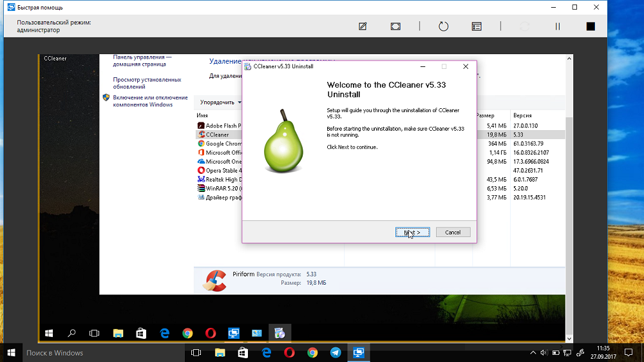This screenshot has height=362, width=644.
Task: Select the Google Chrome program entry
Action: click(218, 144)
